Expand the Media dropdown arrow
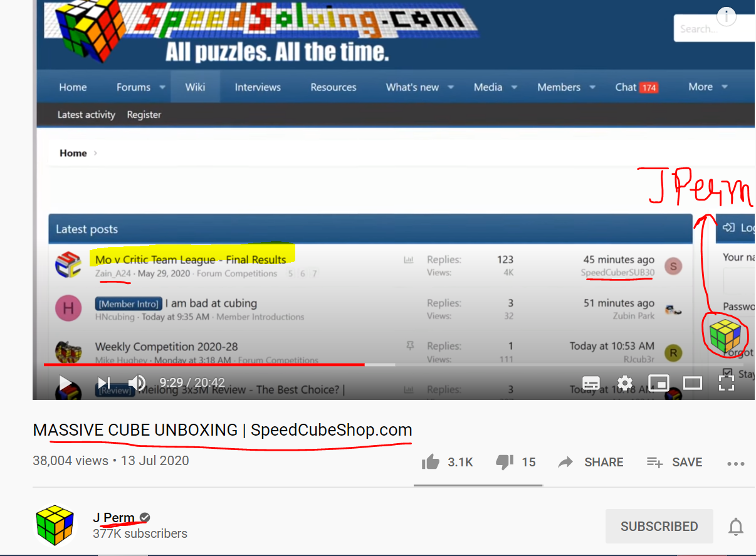The height and width of the screenshot is (556, 756). tap(514, 87)
